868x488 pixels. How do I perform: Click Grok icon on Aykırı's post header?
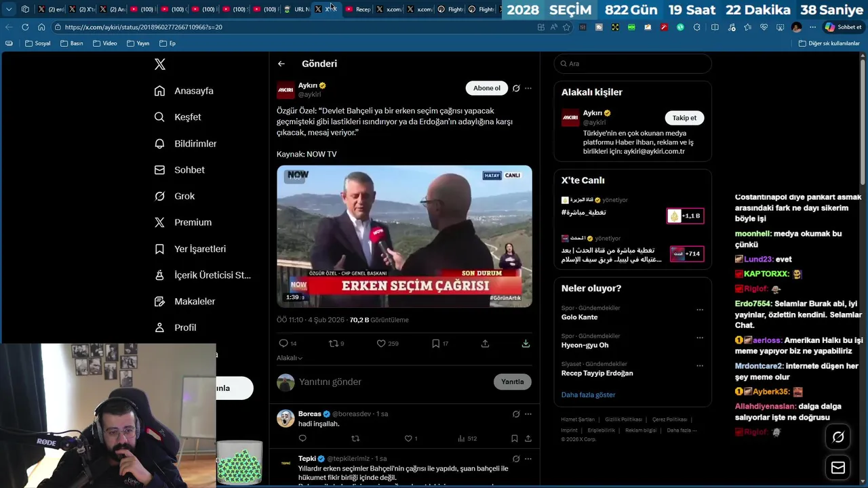(516, 88)
